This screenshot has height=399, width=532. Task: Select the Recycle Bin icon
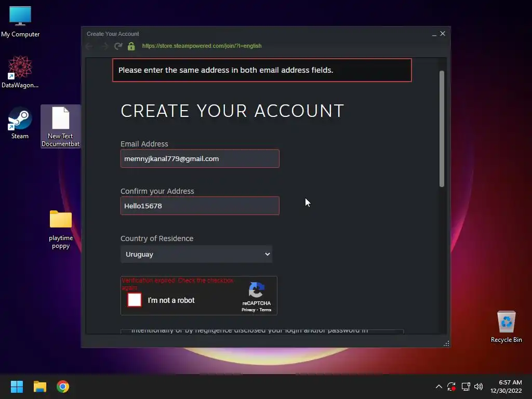click(506, 327)
